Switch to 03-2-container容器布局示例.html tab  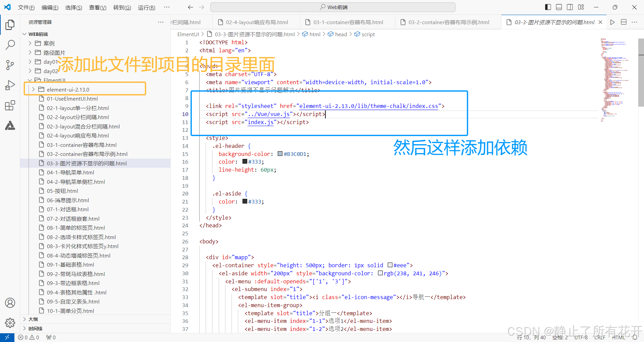click(x=448, y=22)
